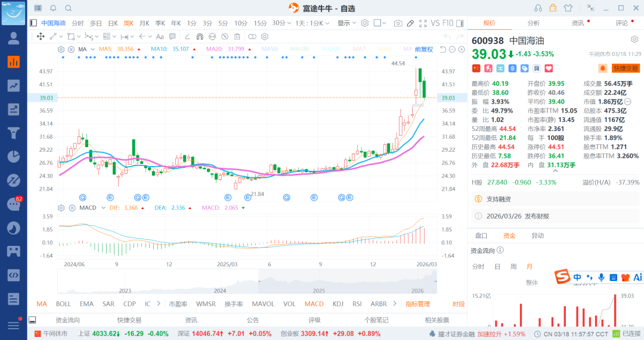This screenshot has height=340, width=644.
Task: Open the 评论 comments tab
Action: pos(622,23)
